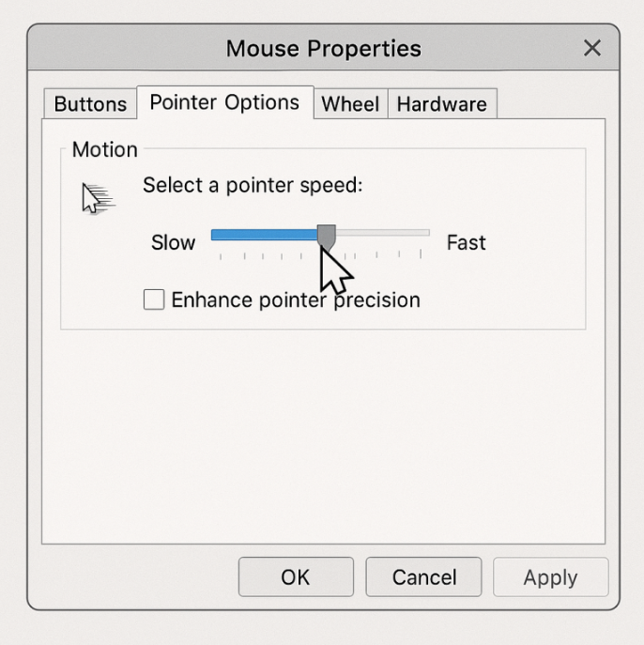
Task: Enable the Enhance pointer precision checkbox
Action: tap(154, 299)
